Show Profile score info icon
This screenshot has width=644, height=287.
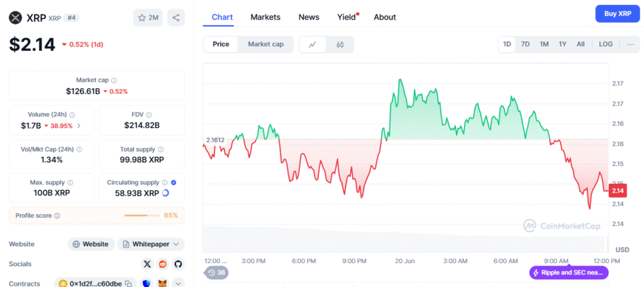57,215
